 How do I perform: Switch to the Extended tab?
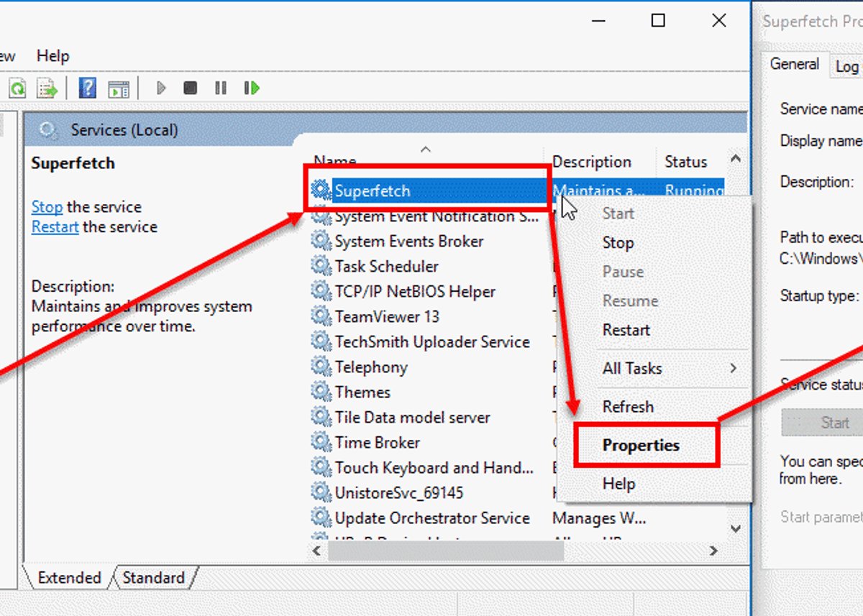[x=69, y=578]
